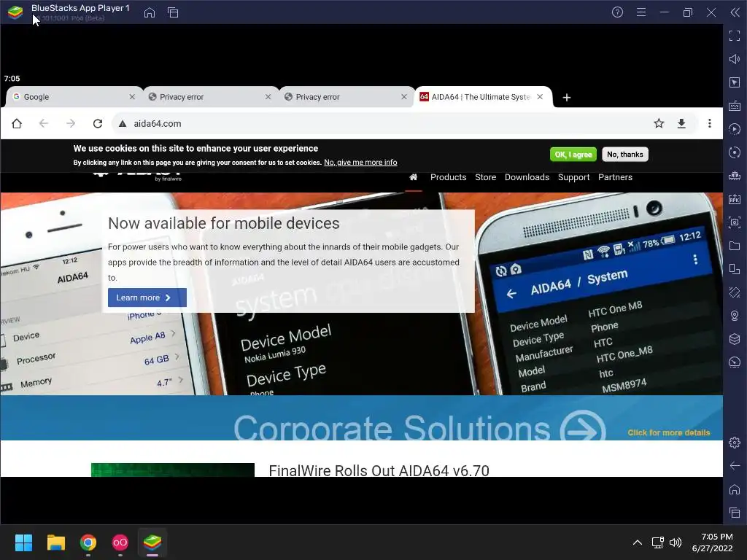Switch to Google tab
The height and width of the screenshot is (560, 747).
(74, 97)
